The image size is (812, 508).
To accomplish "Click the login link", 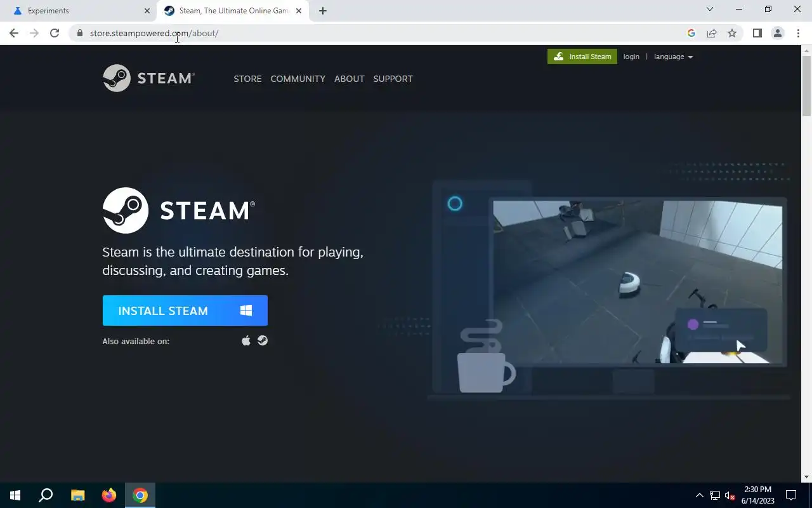I will [x=631, y=57].
